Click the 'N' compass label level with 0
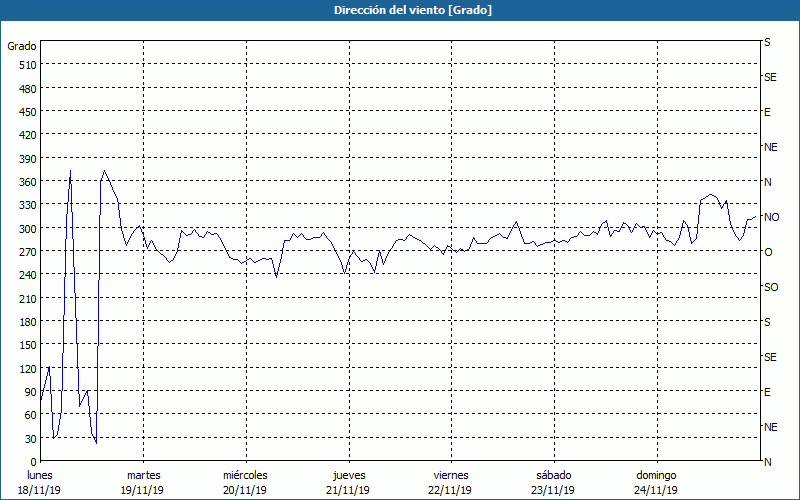The height and width of the screenshot is (500, 800). point(767,462)
